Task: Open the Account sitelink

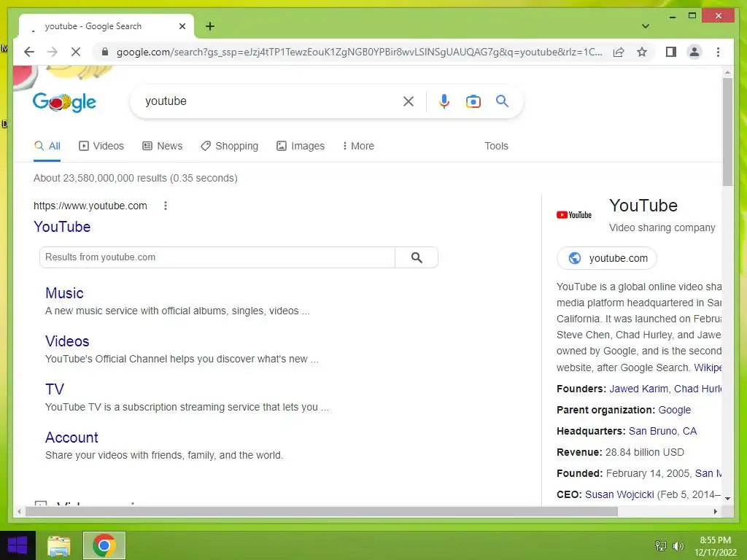Action: tap(71, 437)
